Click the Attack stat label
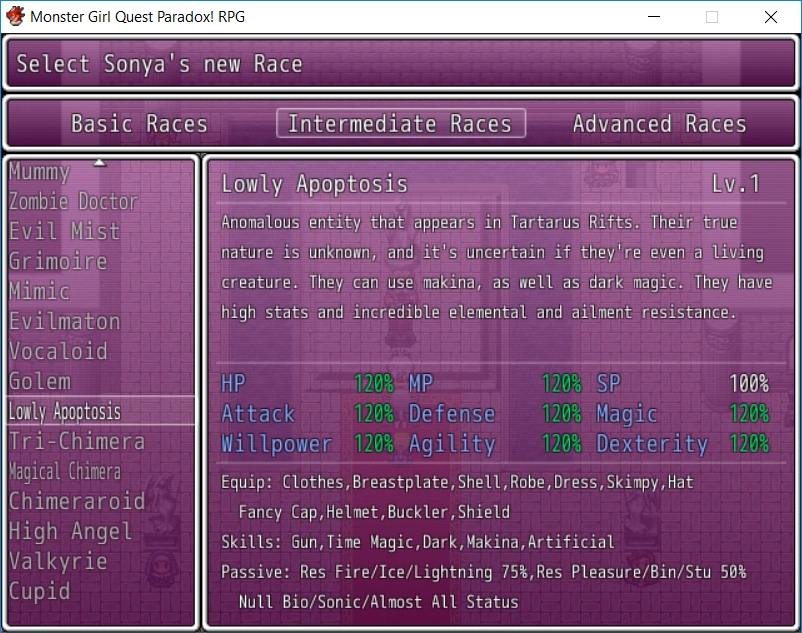Image resolution: width=802 pixels, height=633 pixels. (258, 414)
